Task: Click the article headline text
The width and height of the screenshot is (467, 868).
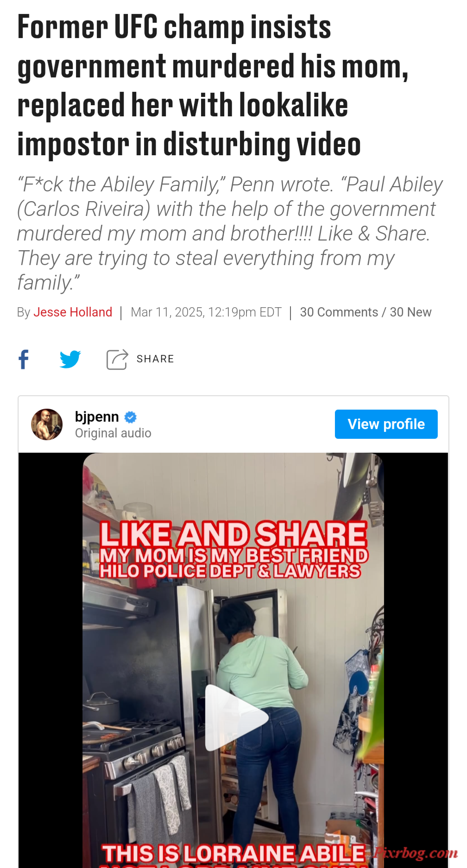Action: click(213, 85)
